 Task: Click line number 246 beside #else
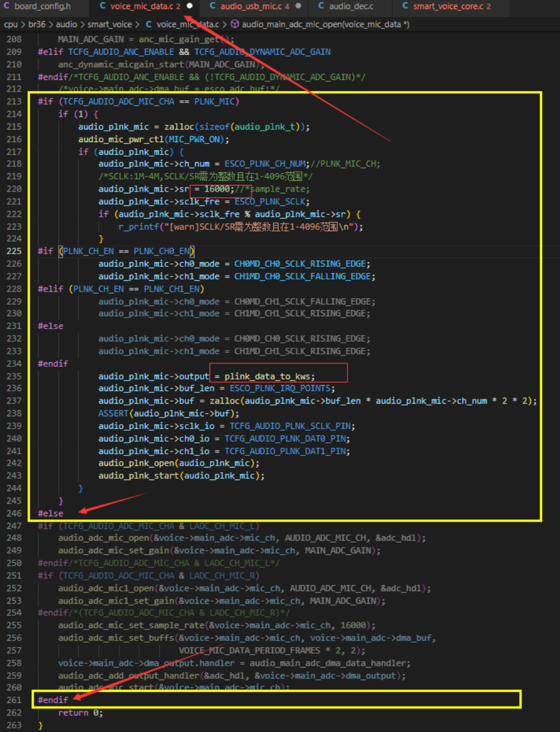(x=14, y=513)
